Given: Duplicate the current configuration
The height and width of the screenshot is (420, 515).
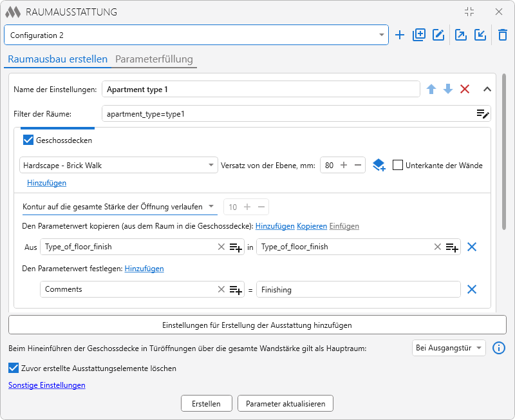Looking at the screenshot, I should [x=419, y=35].
